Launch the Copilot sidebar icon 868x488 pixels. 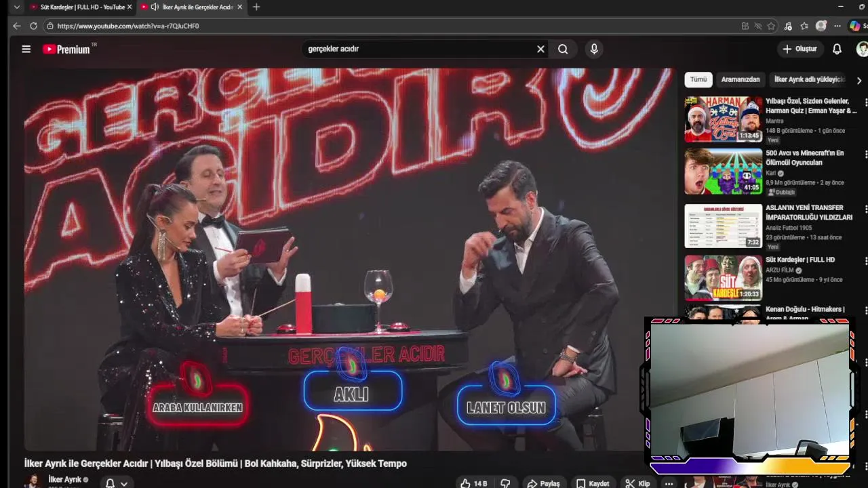click(855, 26)
